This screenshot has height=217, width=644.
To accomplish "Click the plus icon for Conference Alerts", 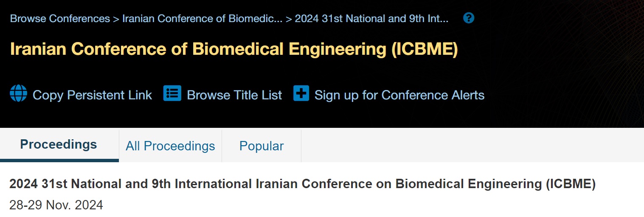I will click(301, 93).
